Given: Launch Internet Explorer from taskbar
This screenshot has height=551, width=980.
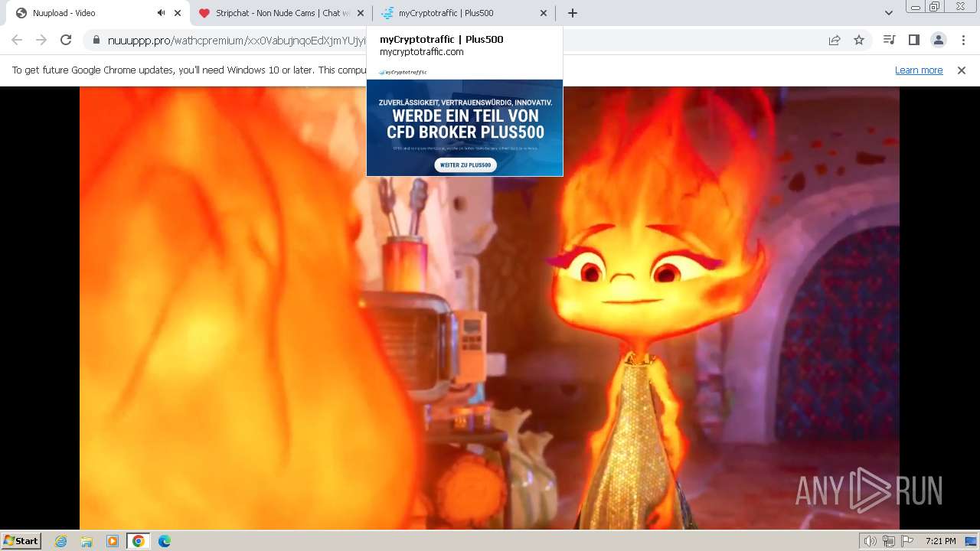Looking at the screenshot, I should tap(61, 541).
